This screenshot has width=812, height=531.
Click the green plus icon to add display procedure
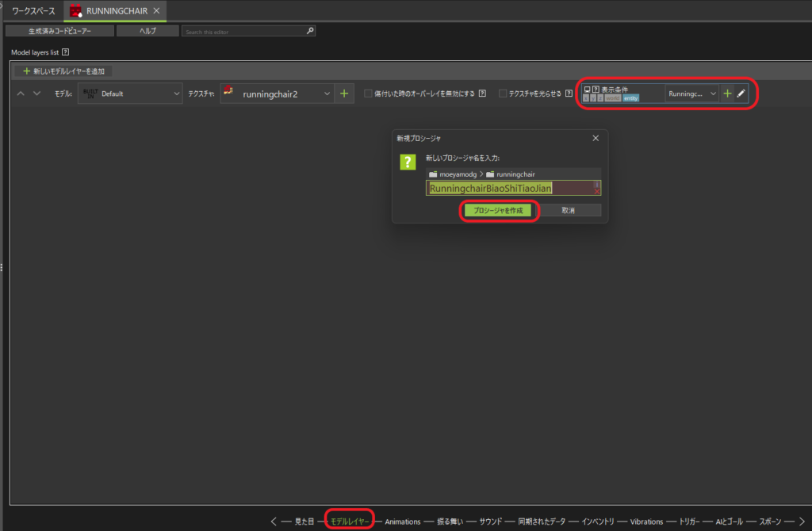coord(727,94)
